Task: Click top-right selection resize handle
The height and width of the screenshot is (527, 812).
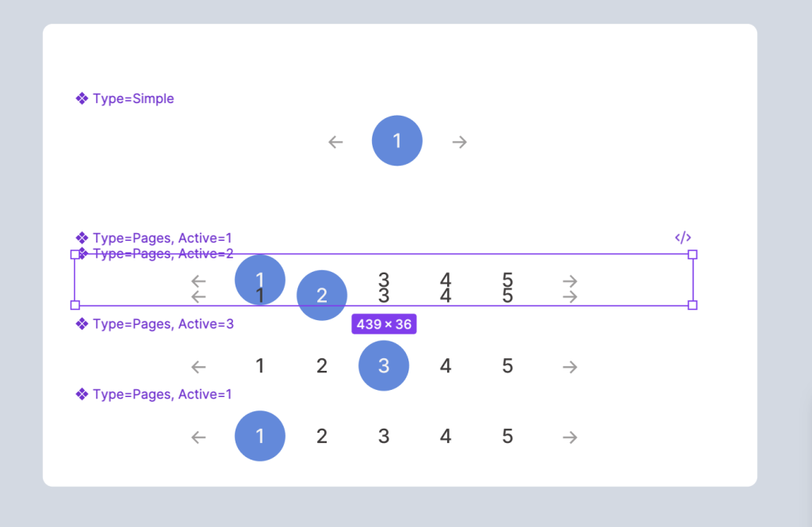Action: [x=692, y=254]
